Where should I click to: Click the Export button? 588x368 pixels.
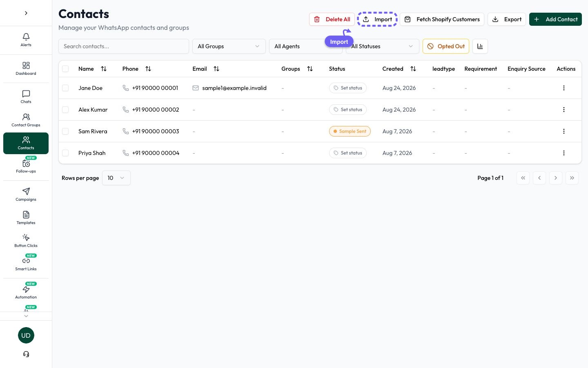pyautogui.click(x=507, y=19)
